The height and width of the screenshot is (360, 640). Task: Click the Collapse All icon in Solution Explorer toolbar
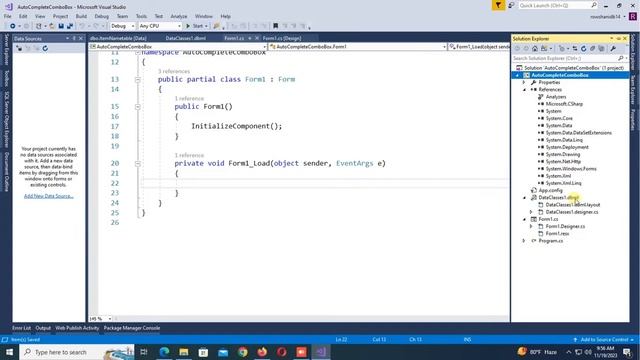click(x=593, y=49)
